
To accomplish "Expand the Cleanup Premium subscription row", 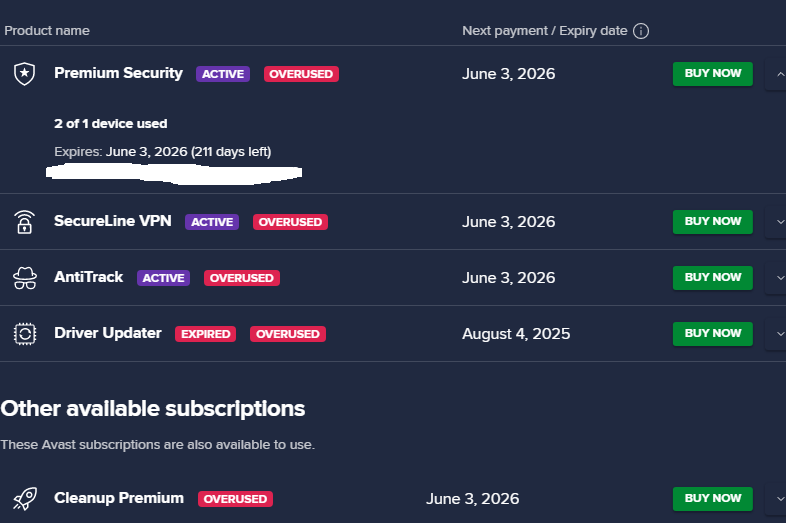I will pyautogui.click(x=777, y=498).
